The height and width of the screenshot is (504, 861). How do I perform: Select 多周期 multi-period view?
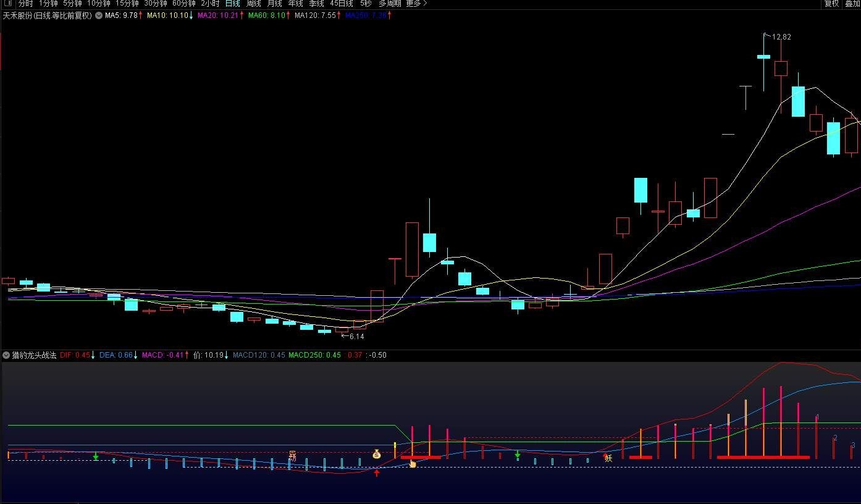[389, 3]
